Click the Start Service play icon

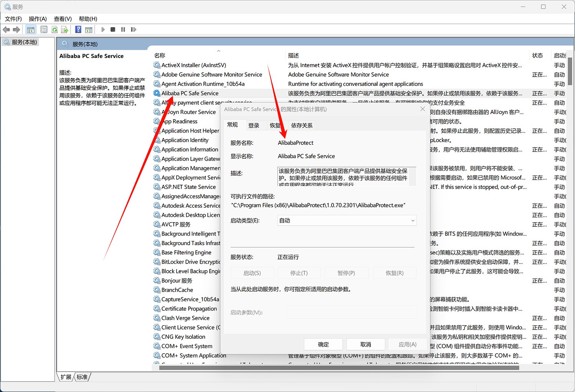click(x=103, y=30)
